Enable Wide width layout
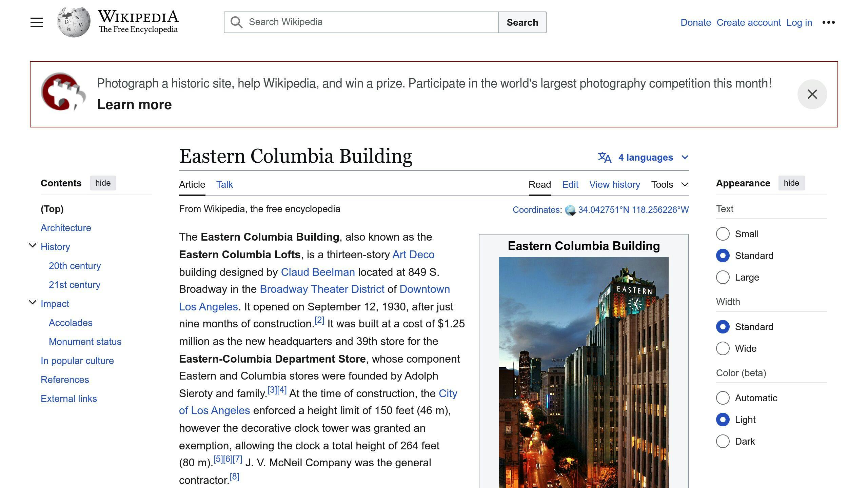 click(723, 348)
